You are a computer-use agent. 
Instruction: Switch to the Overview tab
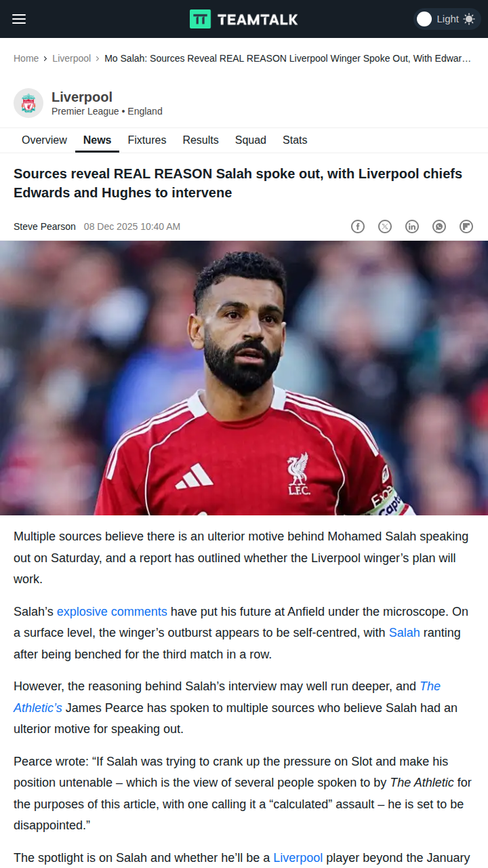click(44, 140)
